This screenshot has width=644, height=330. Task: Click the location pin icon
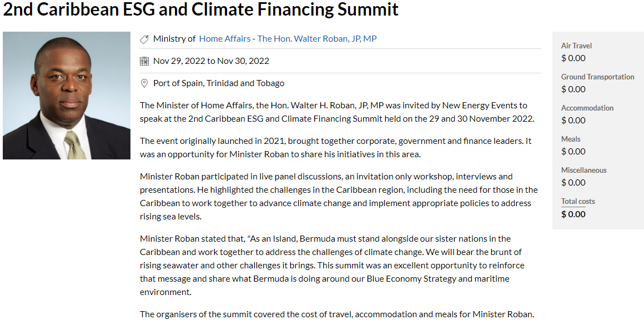coord(144,83)
